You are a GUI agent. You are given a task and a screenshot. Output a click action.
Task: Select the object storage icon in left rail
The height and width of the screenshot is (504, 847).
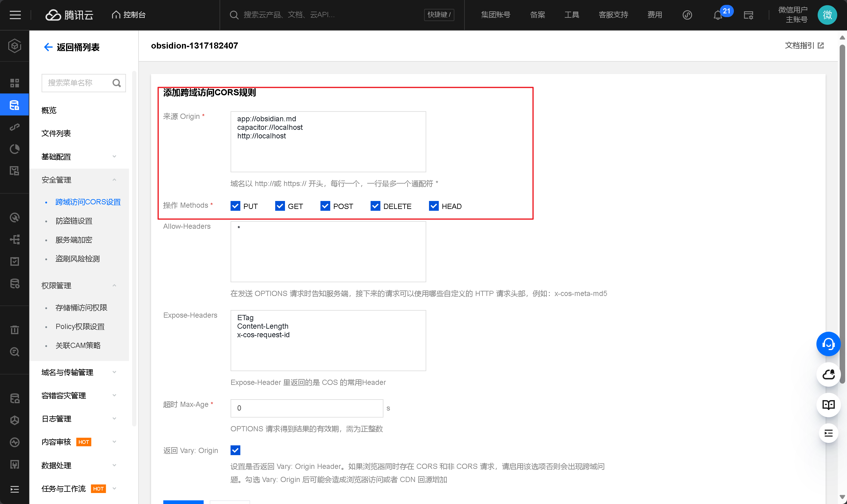point(14,105)
